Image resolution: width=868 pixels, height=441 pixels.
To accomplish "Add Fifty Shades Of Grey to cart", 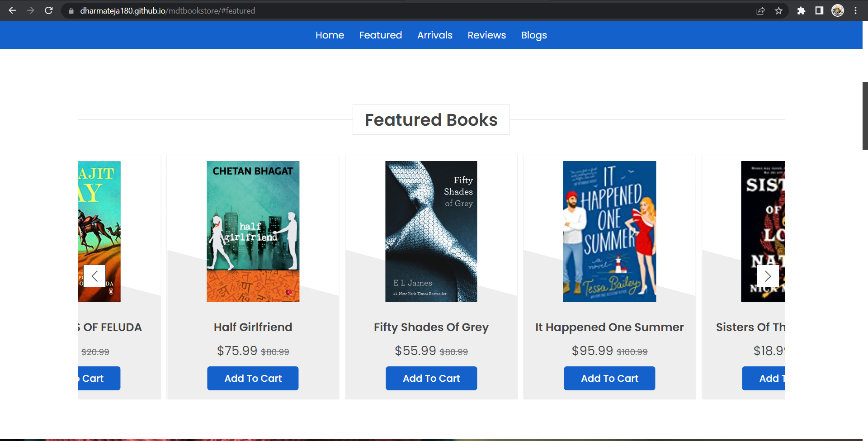I will (x=431, y=378).
